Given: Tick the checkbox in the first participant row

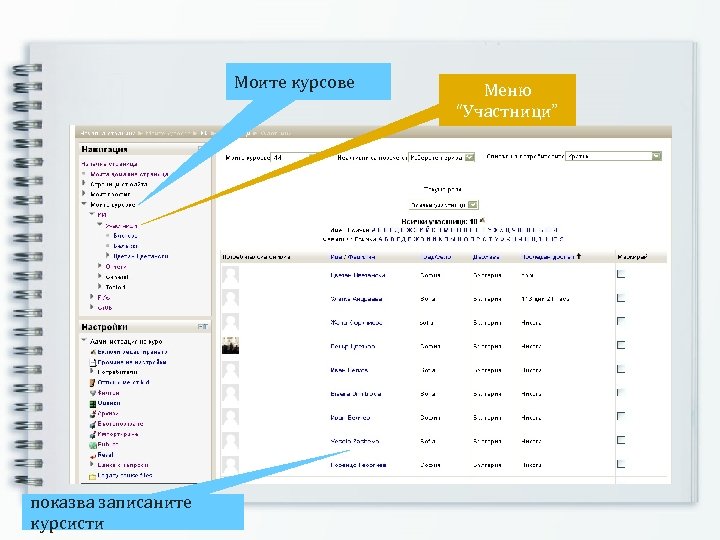Looking at the screenshot, I should click(621, 274).
